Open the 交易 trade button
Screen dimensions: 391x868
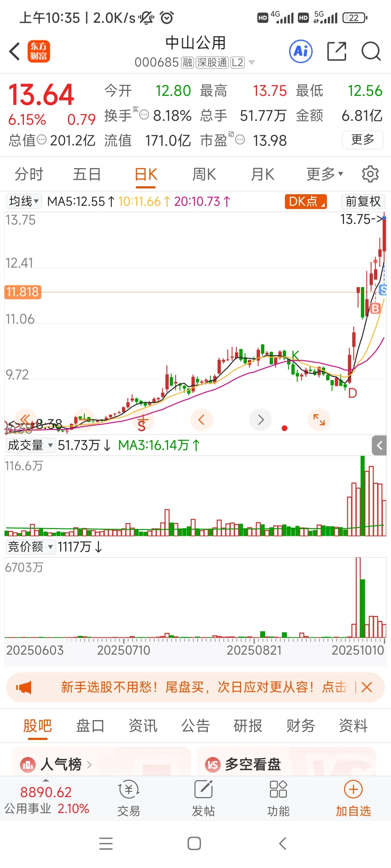[129, 799]
